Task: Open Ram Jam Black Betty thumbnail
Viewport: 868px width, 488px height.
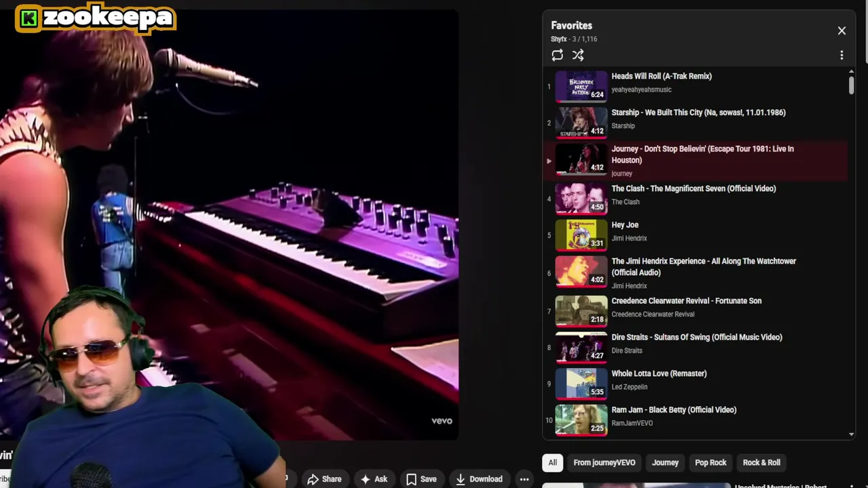Action: (x=581, y=420)
